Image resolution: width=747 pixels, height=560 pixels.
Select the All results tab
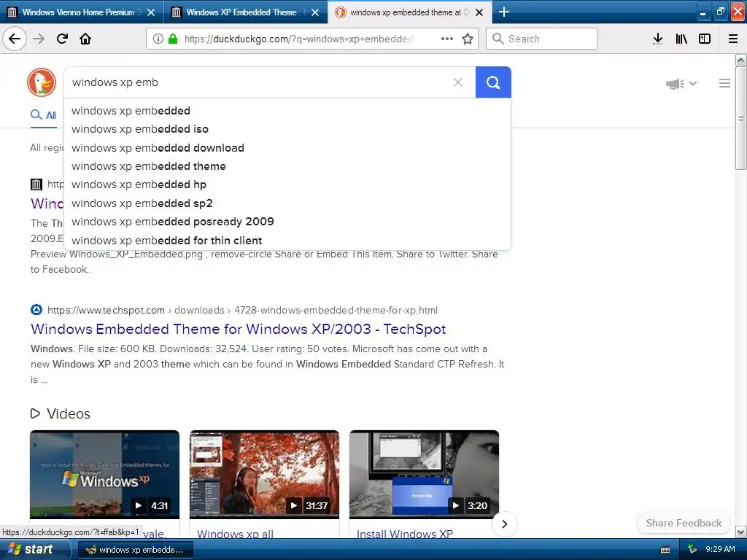(x=43, y=114)
